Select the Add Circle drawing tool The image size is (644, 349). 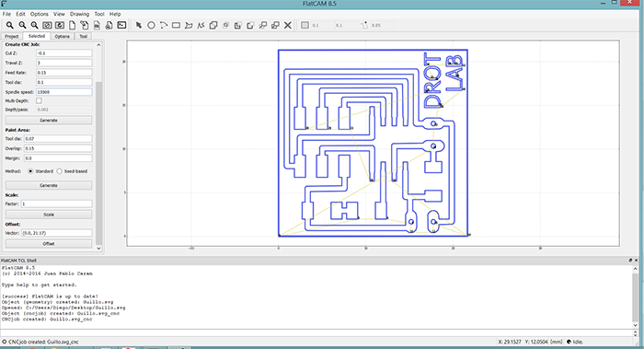point(151,25)
